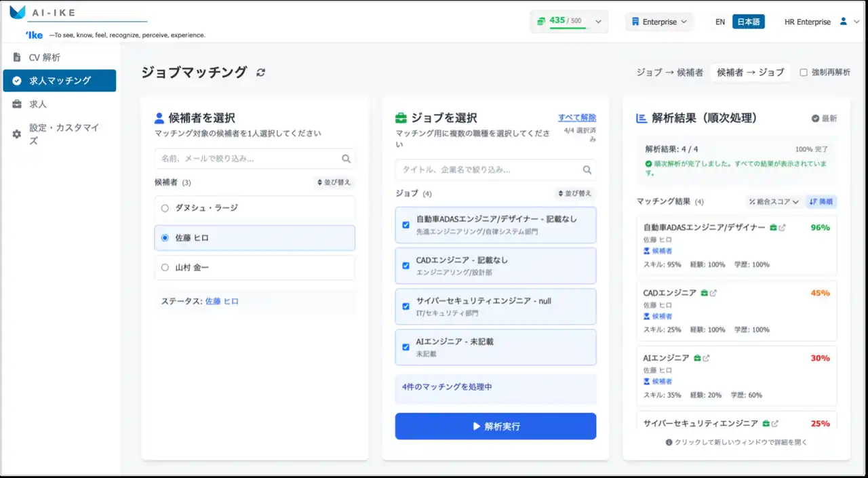Uncheck the サイバーセキュリティエンジニア job checkbox
The height and width of the screenshot is (478, 868).
(x=406, y=306)
